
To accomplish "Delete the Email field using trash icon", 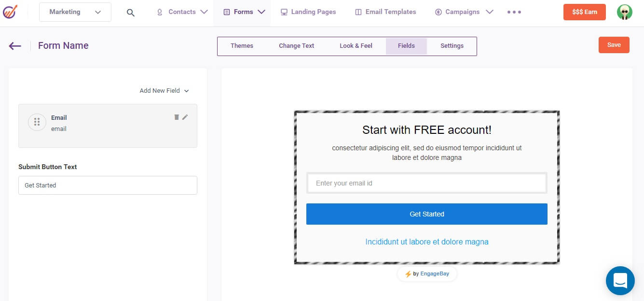I will (176, 117).
